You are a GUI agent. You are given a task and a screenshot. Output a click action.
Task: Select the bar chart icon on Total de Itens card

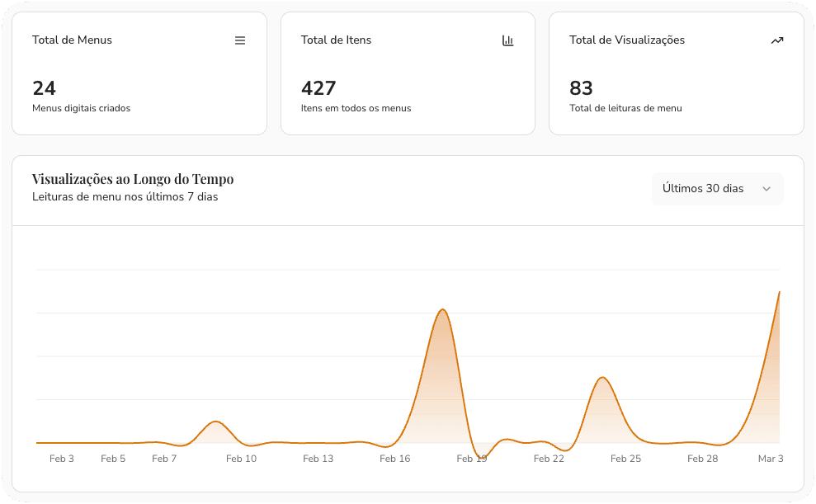[x=509, y=40]
